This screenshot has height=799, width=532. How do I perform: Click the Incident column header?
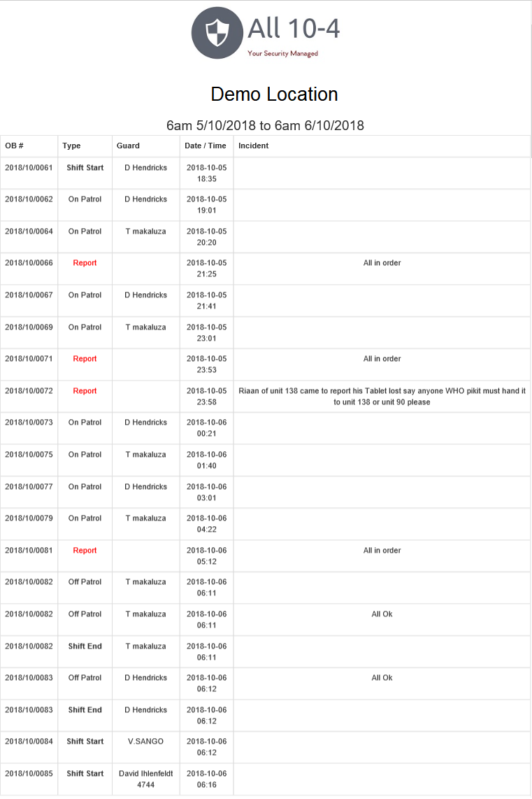254,146
